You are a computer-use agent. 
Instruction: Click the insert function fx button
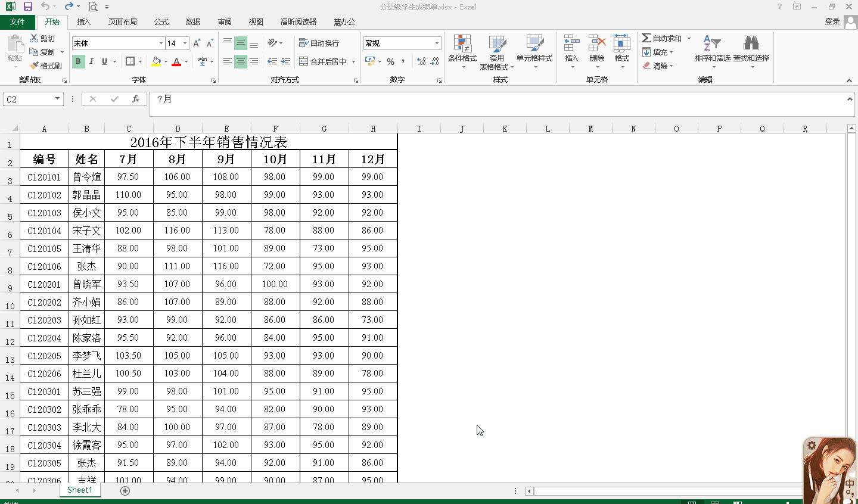click(136, 99)
